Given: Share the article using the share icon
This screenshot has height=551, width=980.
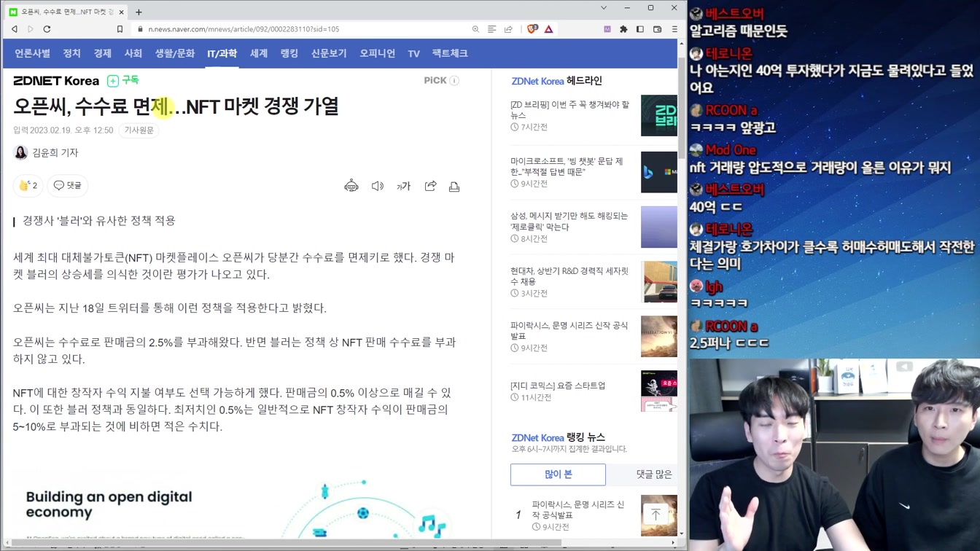Looking at the screenshot, I should (430, 186).
